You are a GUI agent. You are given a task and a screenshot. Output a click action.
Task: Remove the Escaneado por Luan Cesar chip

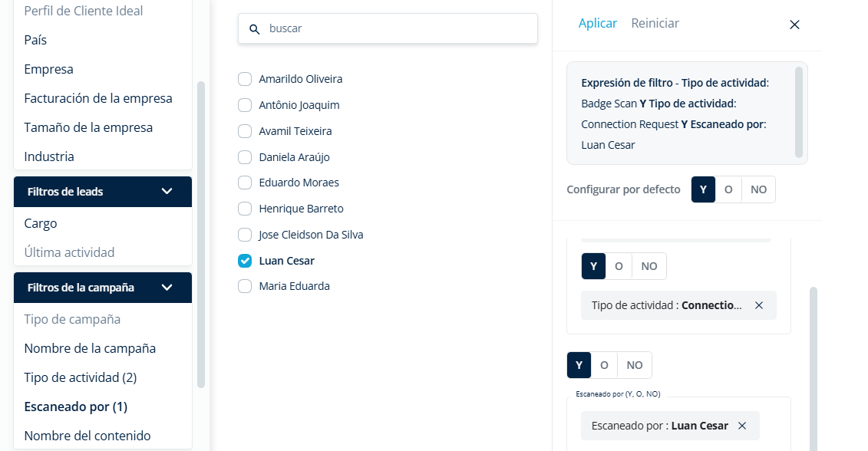click(x=742, y=426)
